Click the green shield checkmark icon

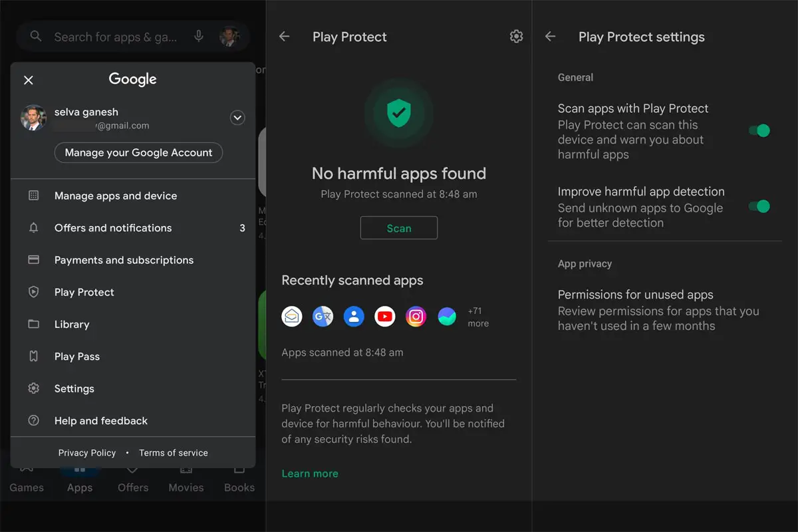click(x=398, y=112)
